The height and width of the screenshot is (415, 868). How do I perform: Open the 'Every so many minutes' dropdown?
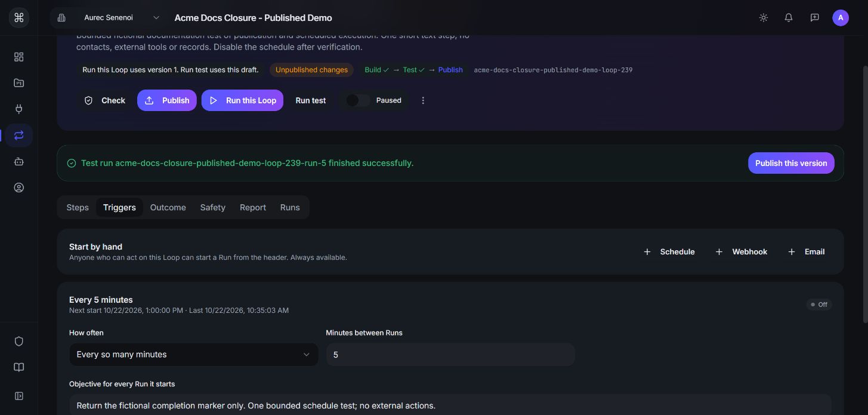[193, 355]
